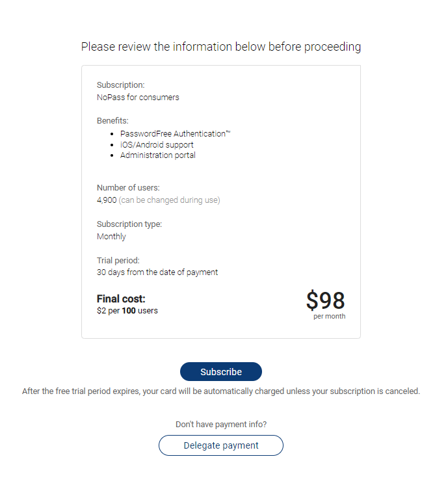Viewport: 448px width, 487px height.
Task: Click the Benefits label
Action: pos(112,121)
